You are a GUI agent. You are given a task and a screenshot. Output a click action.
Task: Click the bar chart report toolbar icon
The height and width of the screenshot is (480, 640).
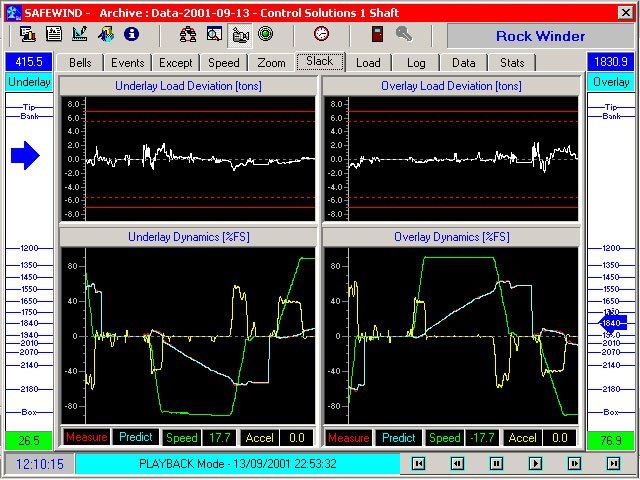coord(28,34)
